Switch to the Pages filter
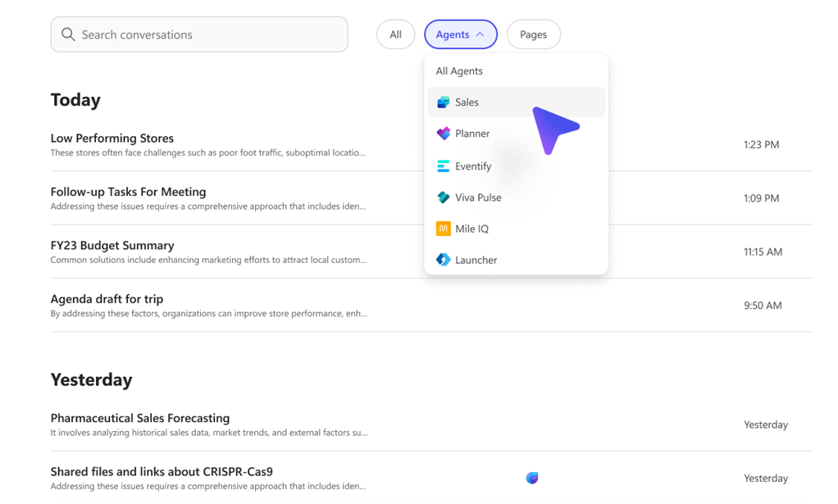Image resolution: width=838 pixels, height=504 pixels. [533, 34]
